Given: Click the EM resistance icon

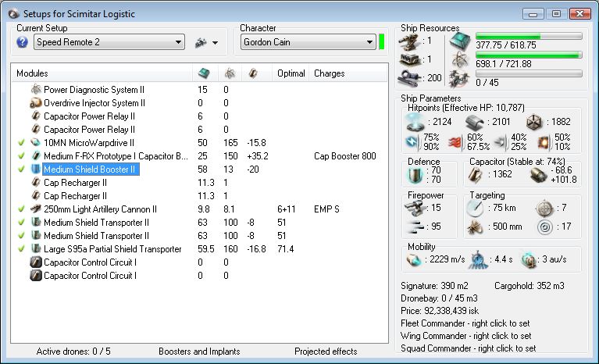Looking at the screenshot, I should [412, 141].
